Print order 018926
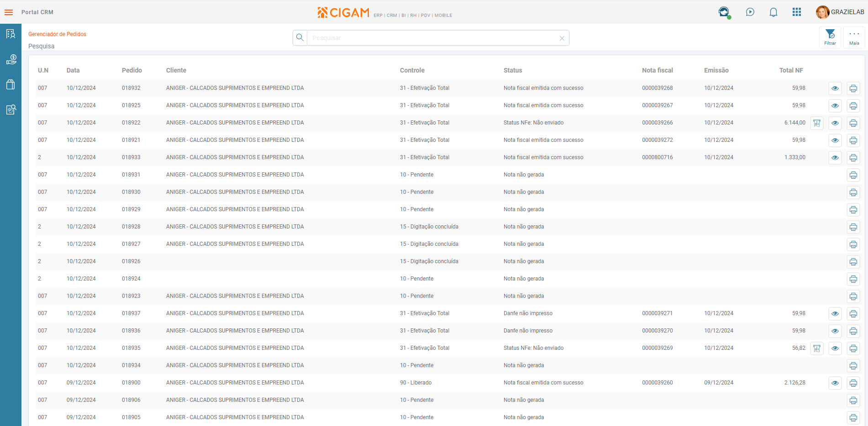This screenshot has height=426, width=868. (853, 262)
